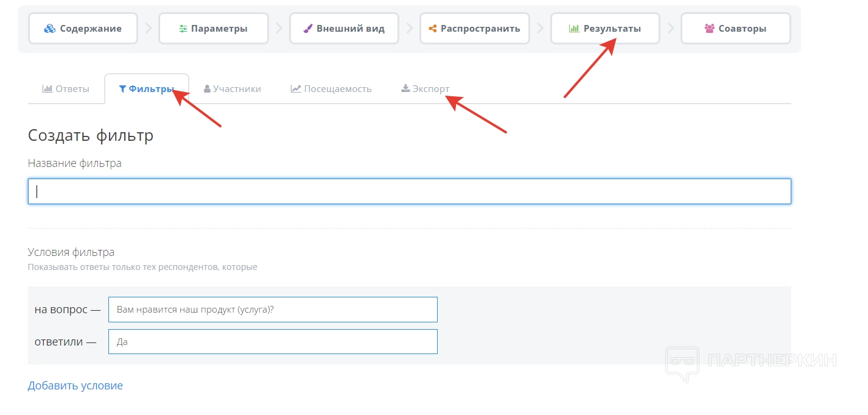Go to the Параметры step
Viewport: 868px width, 415px height.
pos(213,29)
